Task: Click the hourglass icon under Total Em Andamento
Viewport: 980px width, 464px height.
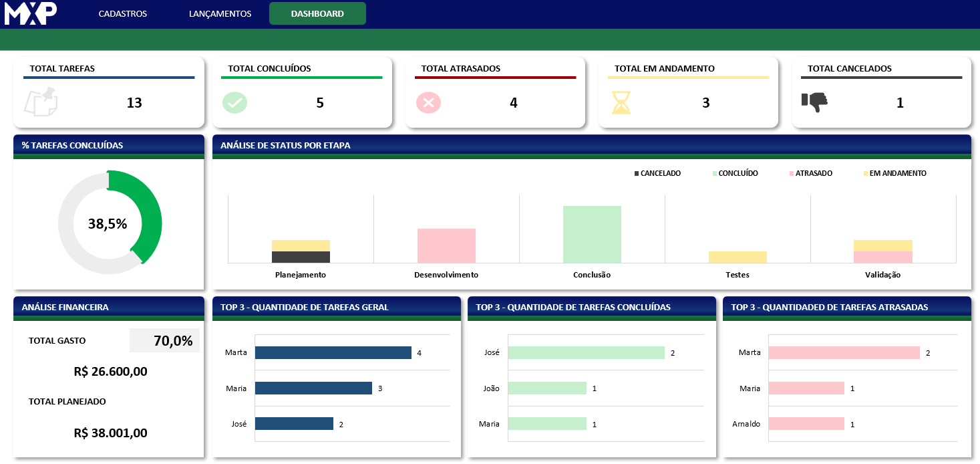Action: click(621, 102)
